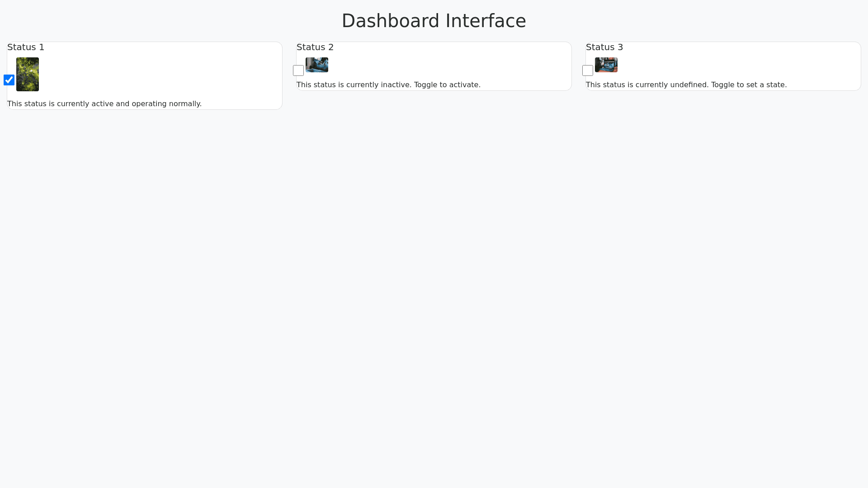This screenshot has height=488, width=868.
Task: Click the Status 1 heading
Action: [x=26, y=47]
